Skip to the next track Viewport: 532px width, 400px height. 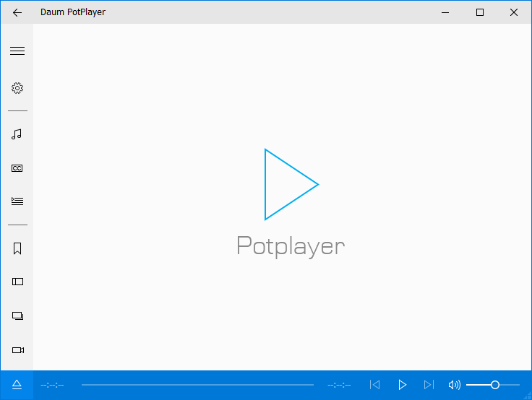pyautogui.click(x=429, y=385)
